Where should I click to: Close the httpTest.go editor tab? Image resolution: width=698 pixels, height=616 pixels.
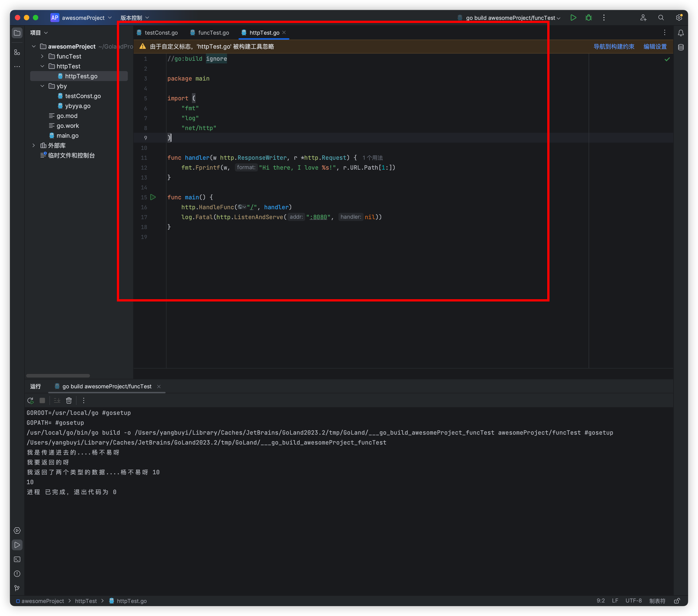click(284, 32)
